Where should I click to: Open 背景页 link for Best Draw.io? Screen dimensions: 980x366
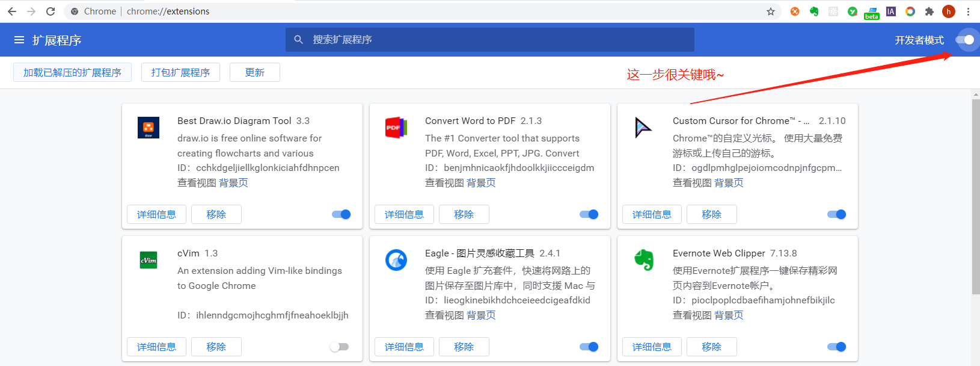[x=233, y=183]
